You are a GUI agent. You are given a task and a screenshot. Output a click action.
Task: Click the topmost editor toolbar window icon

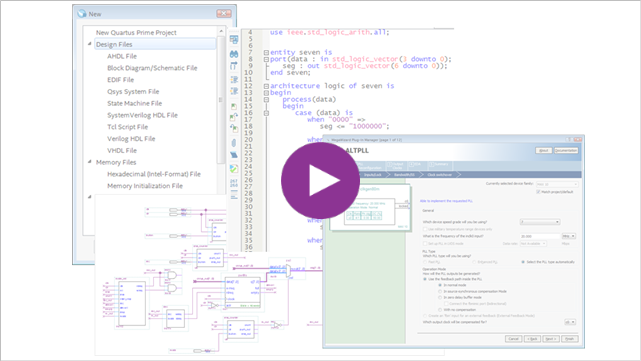point(234,40)
